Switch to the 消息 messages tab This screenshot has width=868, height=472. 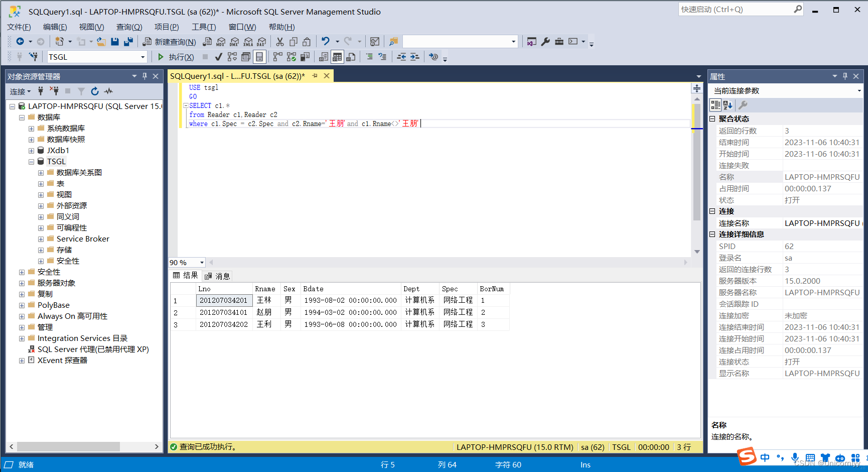point(217,276)
